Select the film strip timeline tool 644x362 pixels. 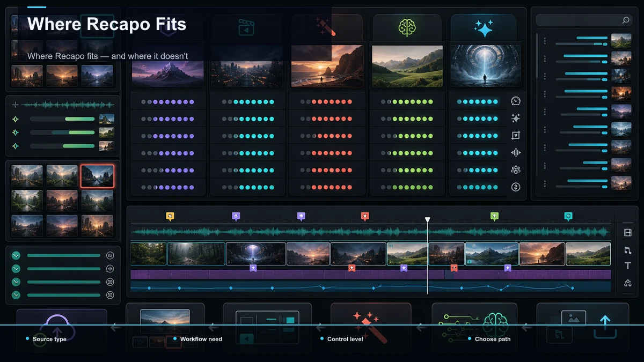click(x=628, y=233)
